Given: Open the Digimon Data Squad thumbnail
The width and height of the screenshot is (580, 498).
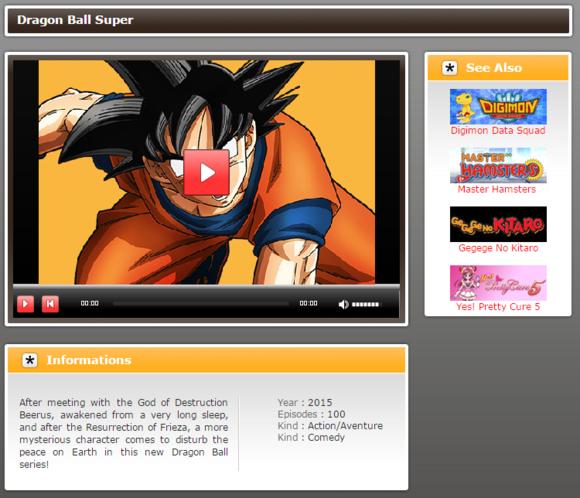Looking at the screenshot, I should click(x=498, y=107).
